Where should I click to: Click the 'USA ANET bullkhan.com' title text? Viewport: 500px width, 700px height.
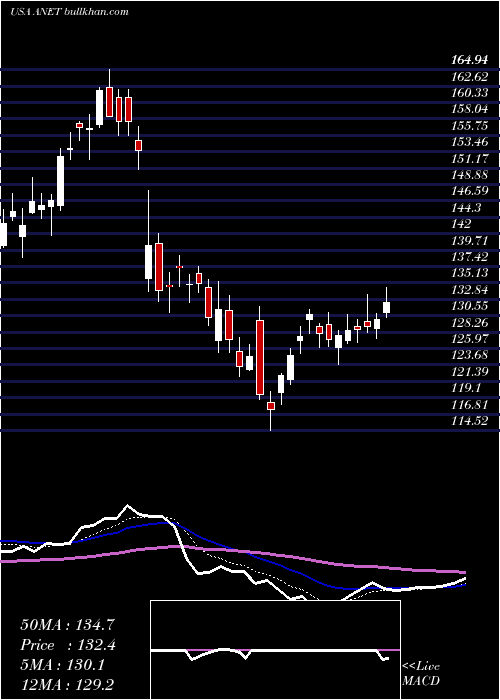69,12
